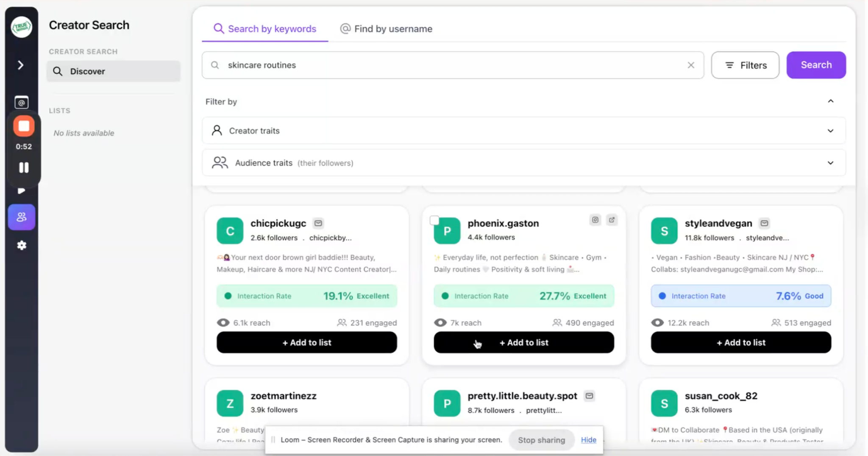Screen dimensions: 868x456
Task: Clear the skincare routines search with the X
Action: pyautogui.click(x=690, y=65)
